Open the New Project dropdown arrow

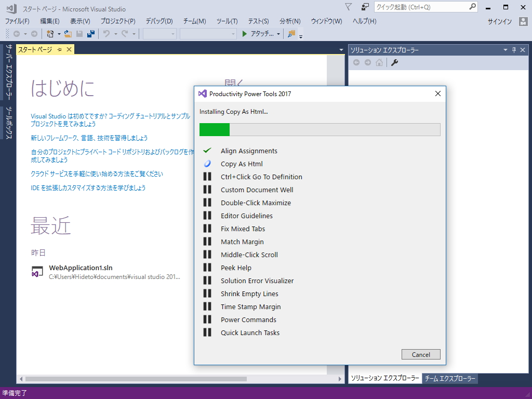click(x=59, y=34)
